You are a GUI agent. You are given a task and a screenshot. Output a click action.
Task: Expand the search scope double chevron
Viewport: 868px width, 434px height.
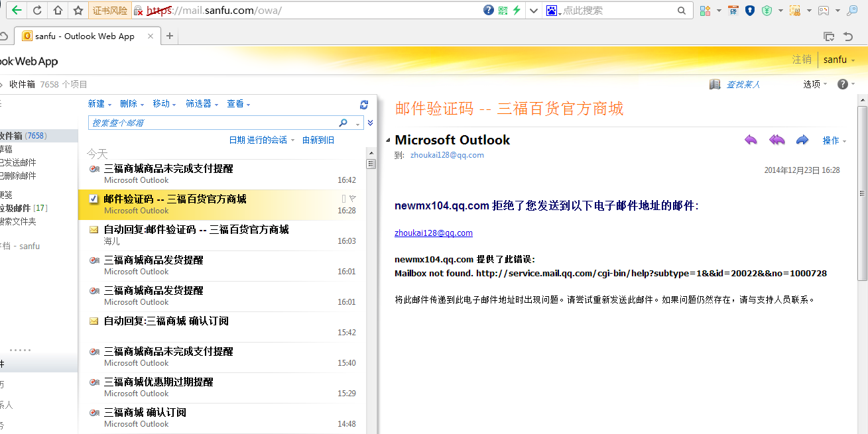(371, 123)
